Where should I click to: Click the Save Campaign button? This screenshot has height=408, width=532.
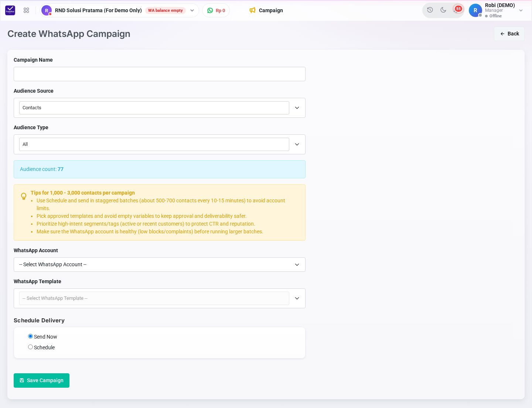[41, 380]
